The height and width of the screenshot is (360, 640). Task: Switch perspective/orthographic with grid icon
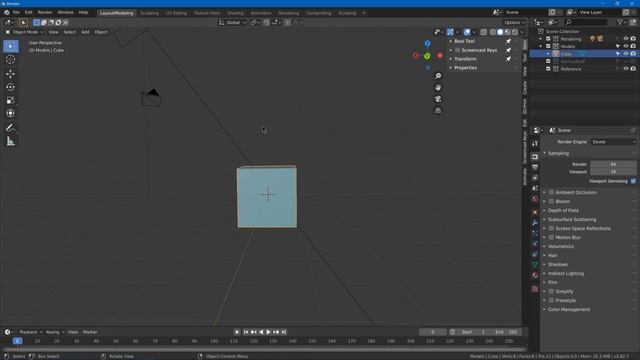[x=438, y=110]
